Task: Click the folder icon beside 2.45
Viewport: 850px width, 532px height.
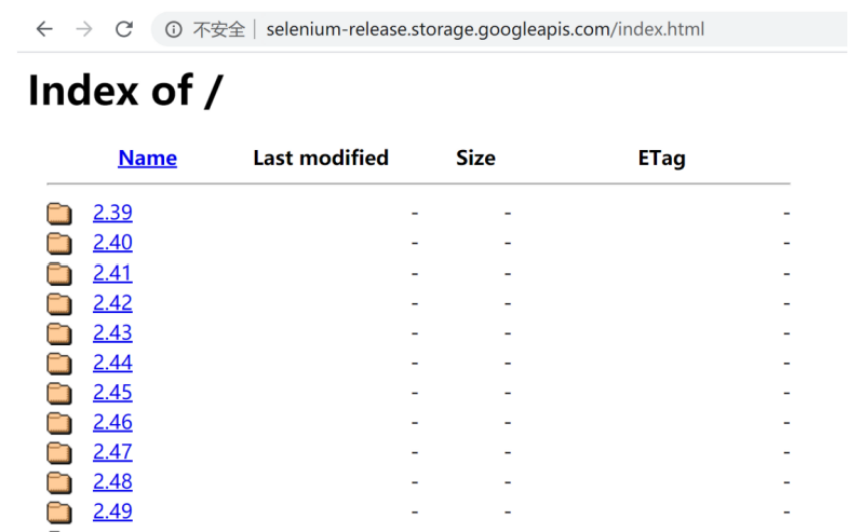Action: tap(60, 393)
